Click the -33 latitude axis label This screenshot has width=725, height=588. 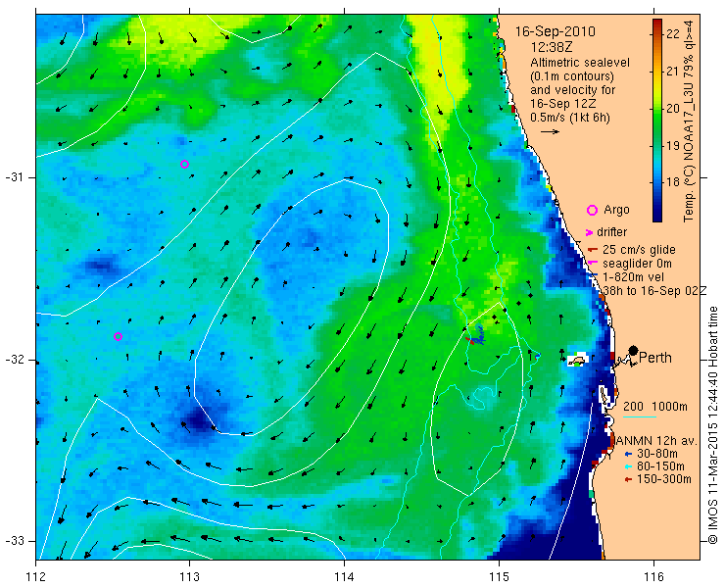click(16, 541)
